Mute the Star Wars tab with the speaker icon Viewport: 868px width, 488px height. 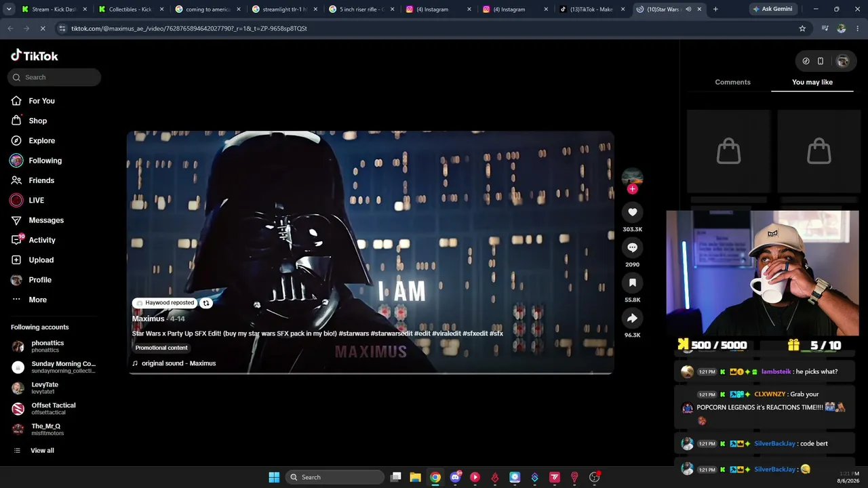688,9
